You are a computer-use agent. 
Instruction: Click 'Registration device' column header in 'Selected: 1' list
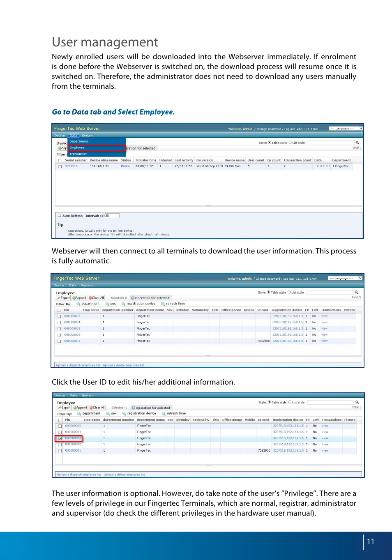(288, 420)
